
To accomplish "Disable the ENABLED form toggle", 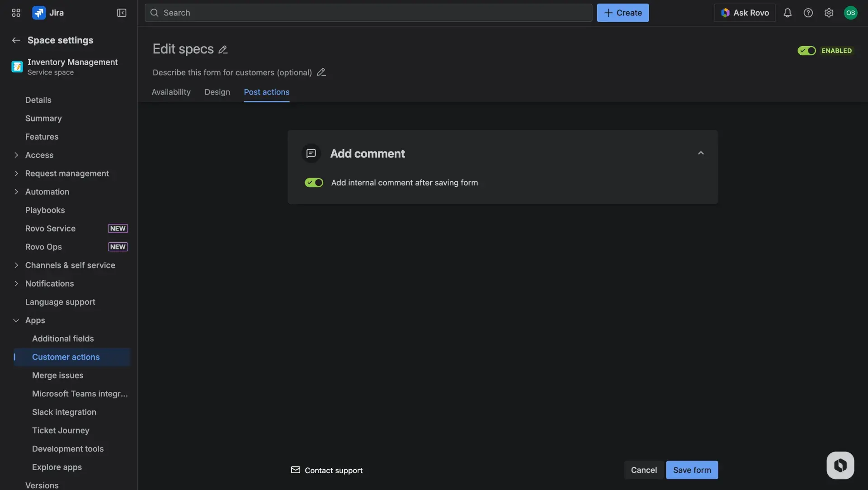I will click(807, 51).
